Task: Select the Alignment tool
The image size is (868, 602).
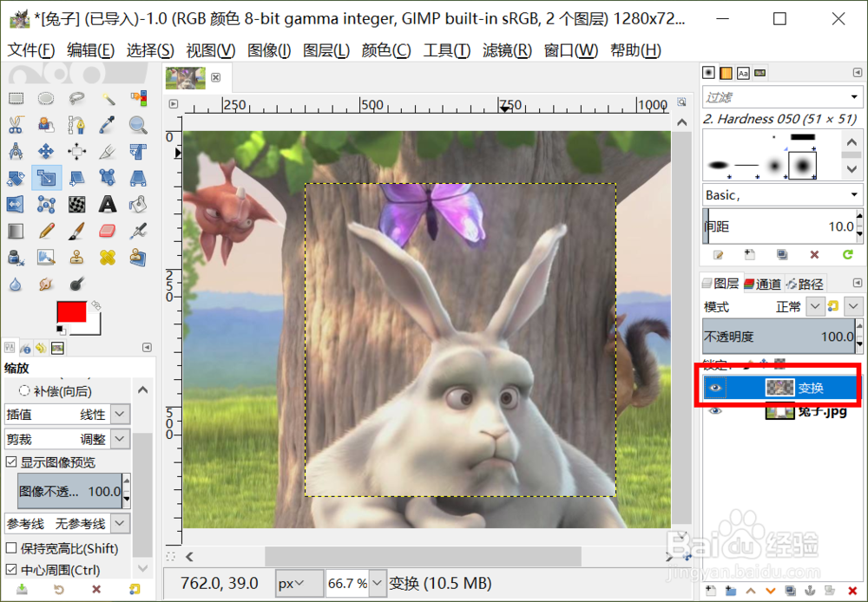Action: click(76, 151)
